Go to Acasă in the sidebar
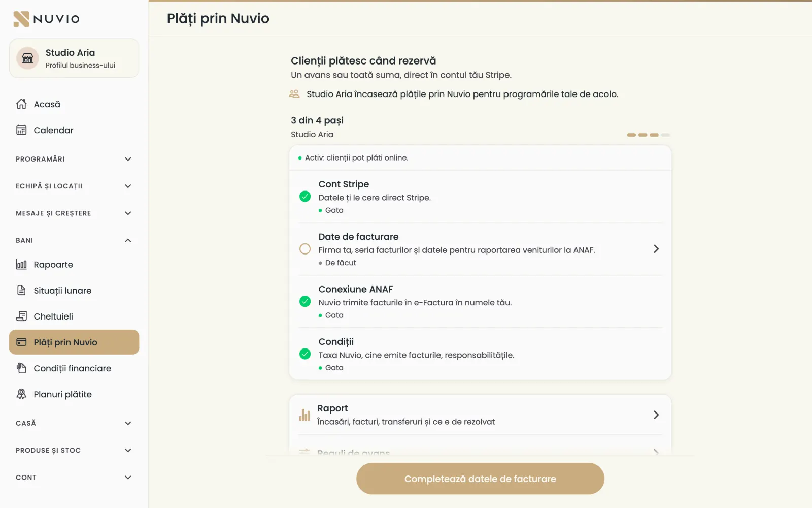 pyautogui.click(x=74, y=104)
